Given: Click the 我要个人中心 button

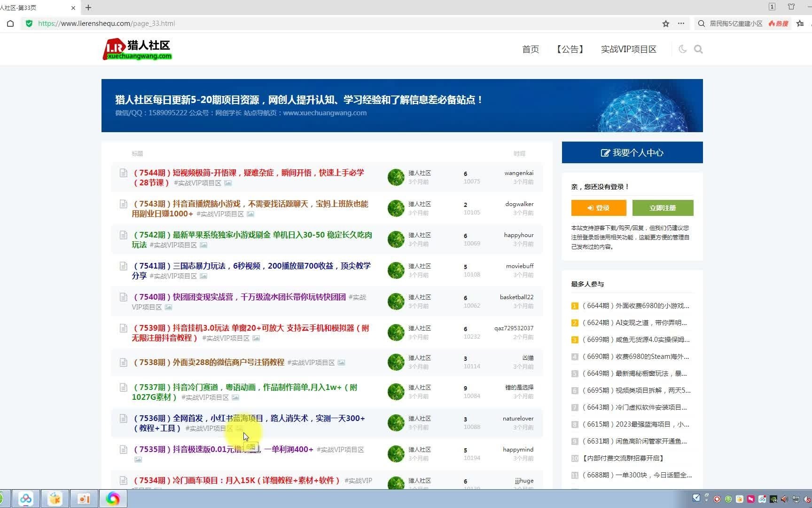Looking at the screenshot, I should pos(632,152).
